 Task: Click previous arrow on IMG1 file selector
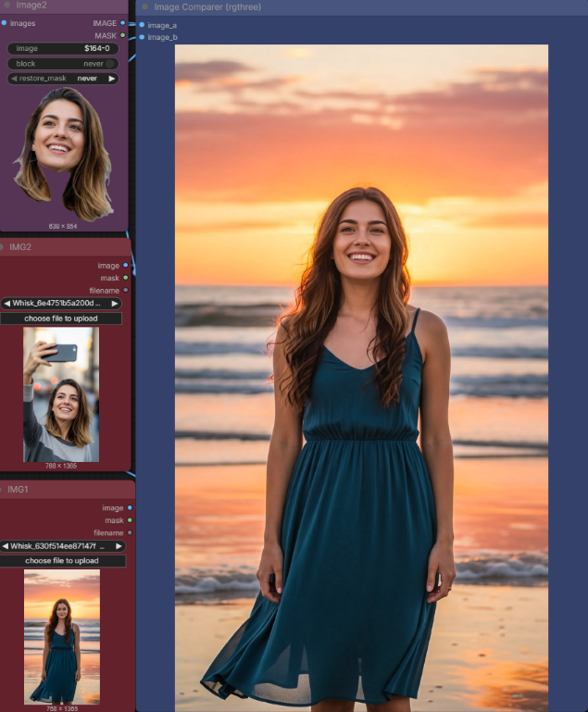6,546
